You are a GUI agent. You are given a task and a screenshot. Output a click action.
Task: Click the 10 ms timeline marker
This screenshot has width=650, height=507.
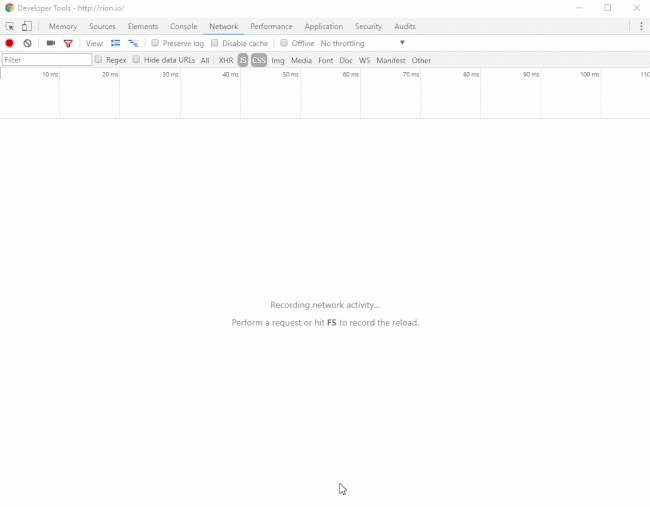(x=50, y=74)
